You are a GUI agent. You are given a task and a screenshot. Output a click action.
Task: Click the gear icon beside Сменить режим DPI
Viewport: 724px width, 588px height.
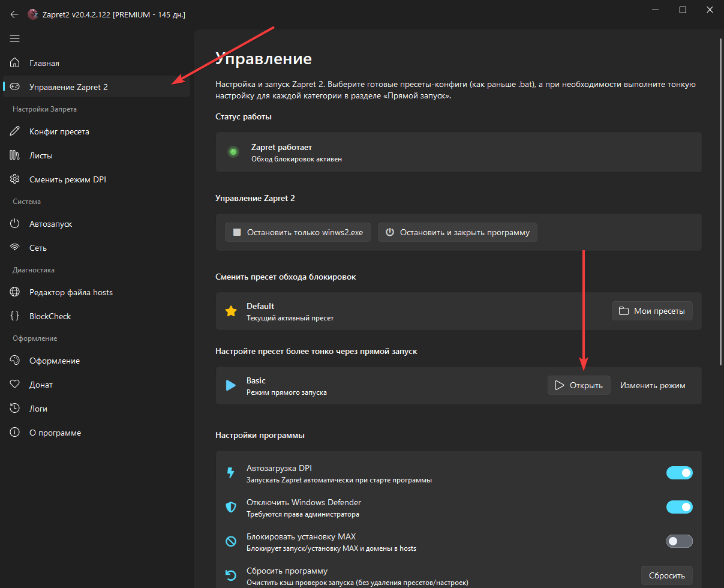16,179
